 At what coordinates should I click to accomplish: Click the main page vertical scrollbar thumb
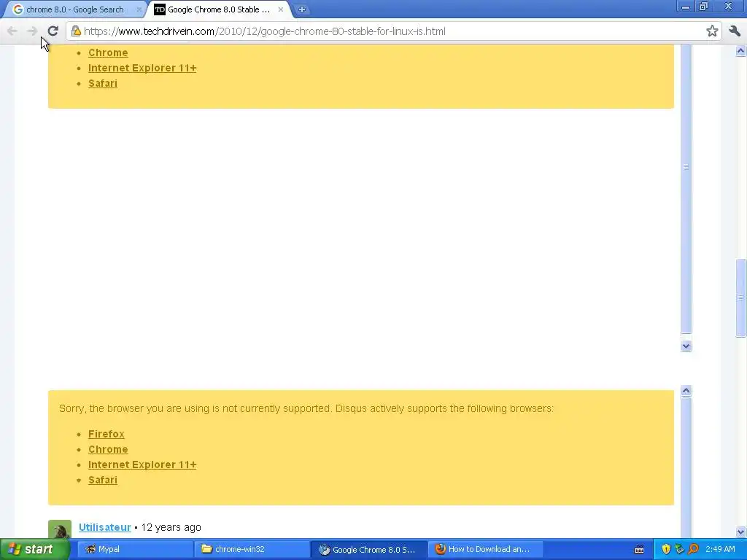740,297
